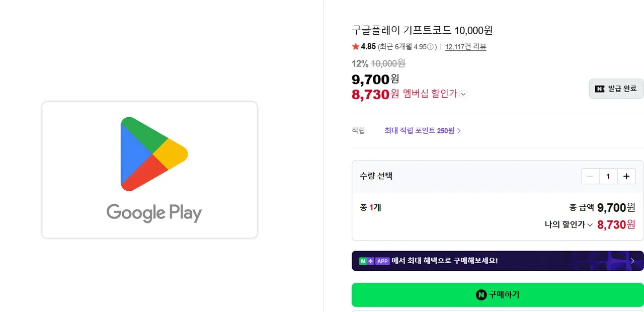Open the 최대 적립 포인트 250원 details
The image size is (644, 312).
[423, 131]
